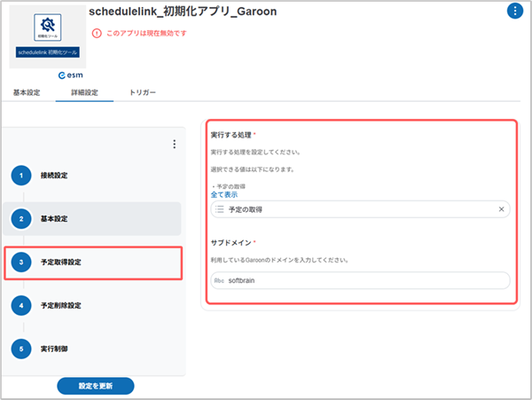Select step 1 circle icon for 接続設定

(x=21, y=176)
